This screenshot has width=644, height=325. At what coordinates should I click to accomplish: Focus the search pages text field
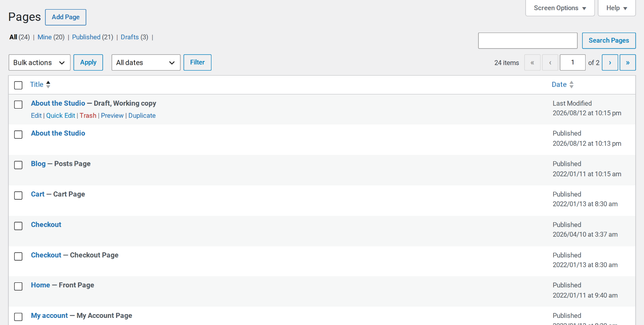(528, 41)
